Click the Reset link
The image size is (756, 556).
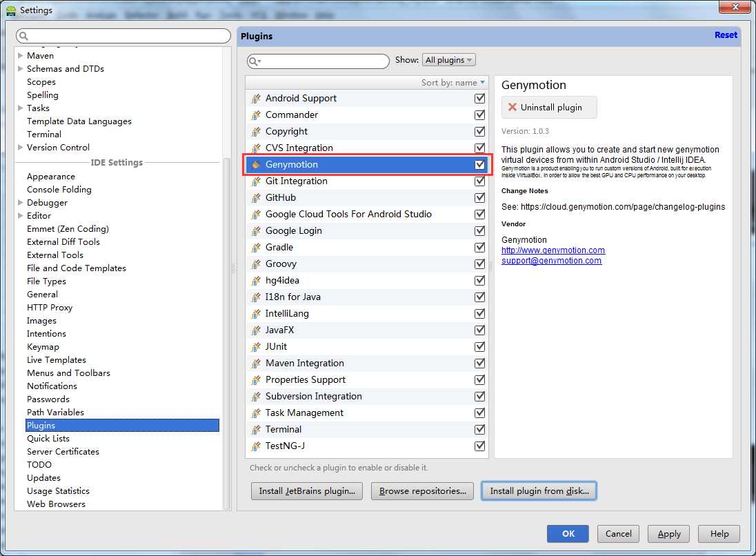pos(726,34)
